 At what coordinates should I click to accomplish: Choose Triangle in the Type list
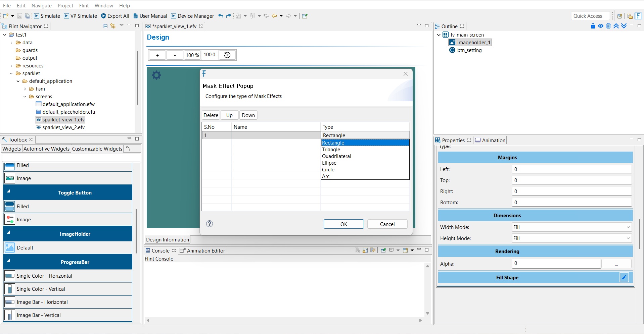coord(365,150)
